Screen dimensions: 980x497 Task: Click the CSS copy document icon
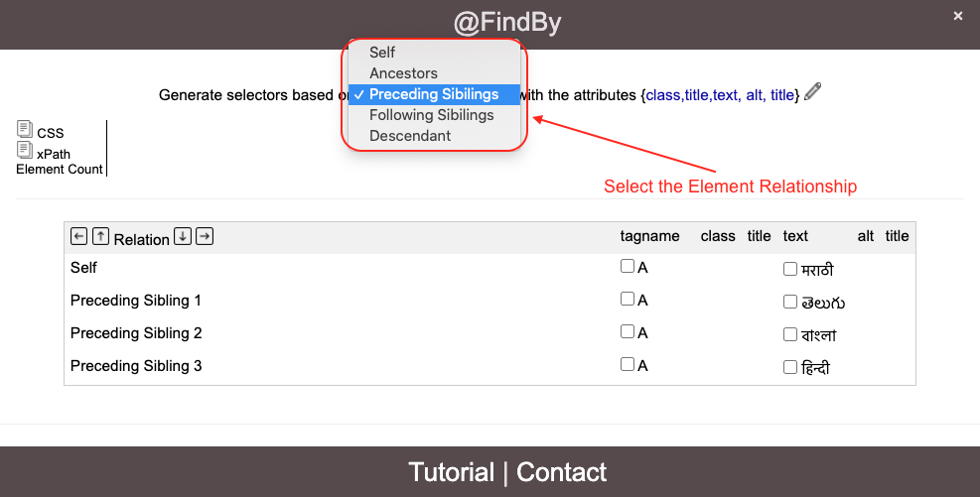pyautogui.click(x=25, y=129)
